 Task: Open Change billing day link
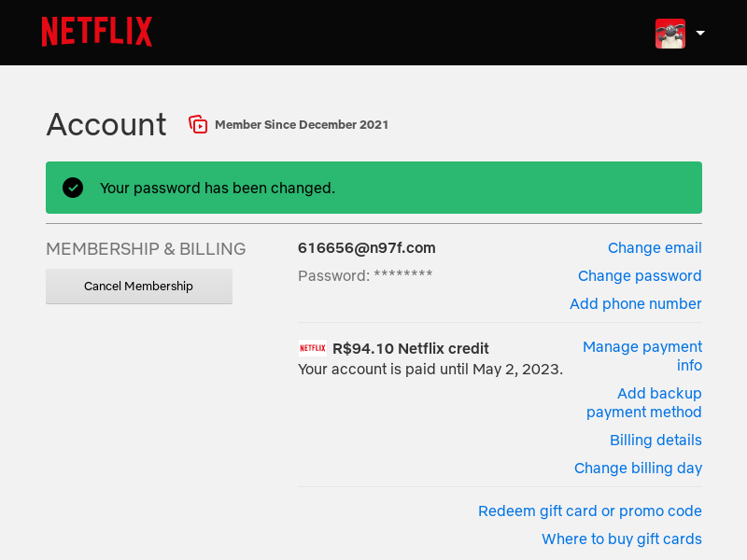[x=638, y=469]
